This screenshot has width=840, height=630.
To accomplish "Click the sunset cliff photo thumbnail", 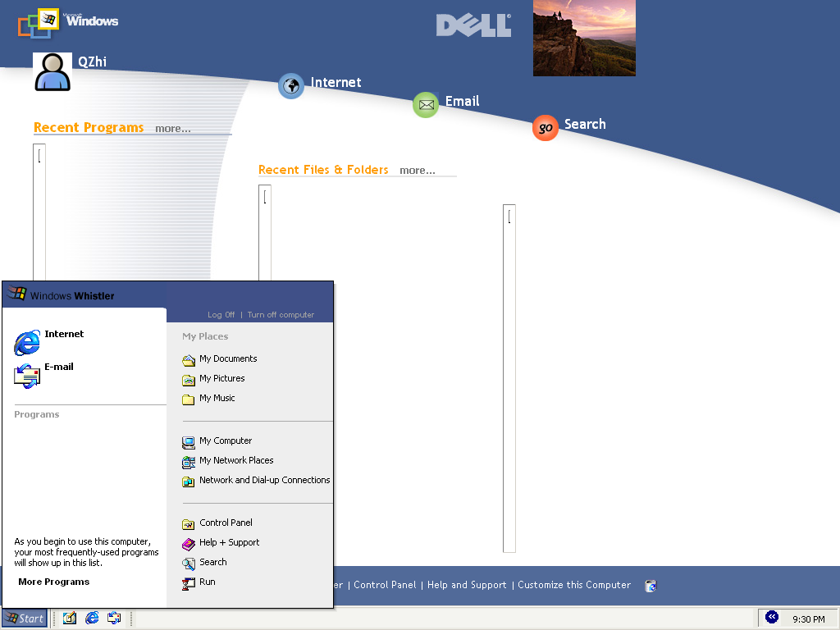I will (x=584, y=38).
